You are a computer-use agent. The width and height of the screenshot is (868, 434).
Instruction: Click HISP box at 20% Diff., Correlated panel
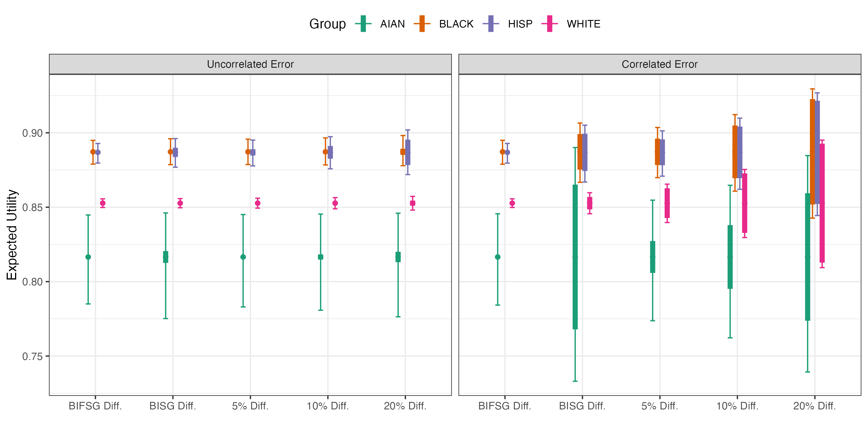pyautogui.click(x=817, y=152)
